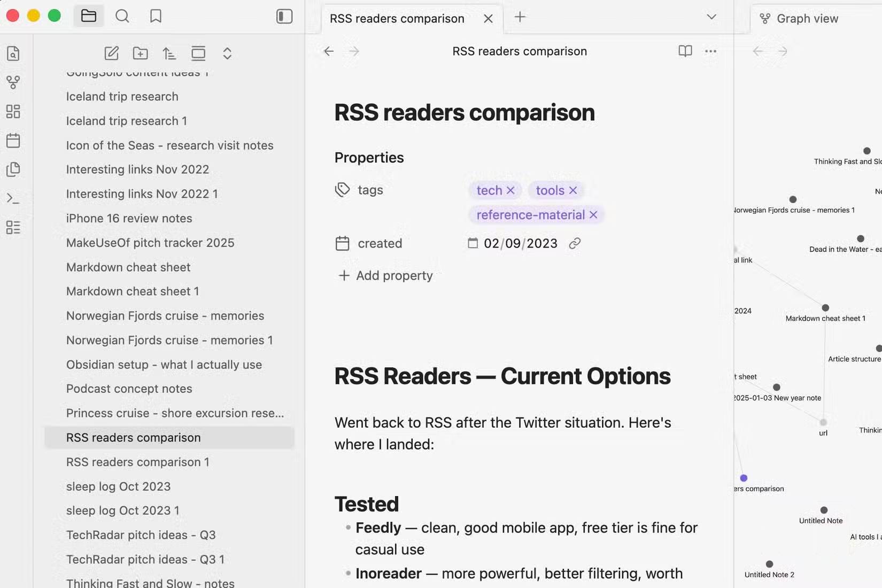Change file sort order icon

[169, 53]
